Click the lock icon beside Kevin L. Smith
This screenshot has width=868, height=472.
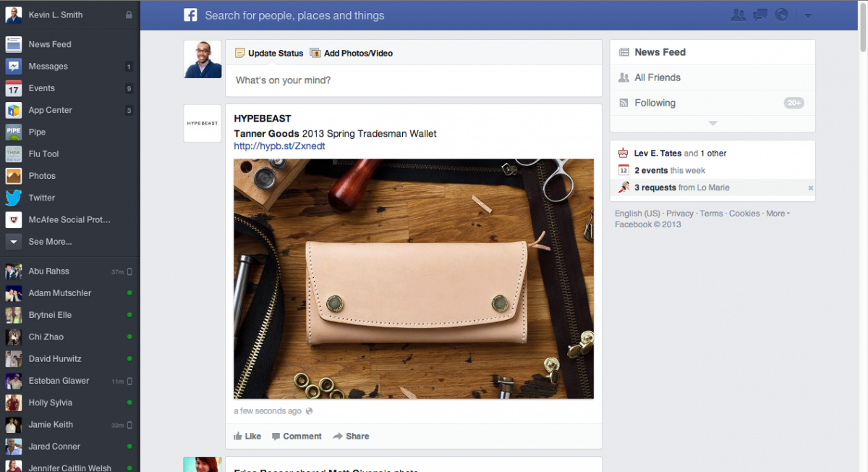pyautogui.click(x=129, y=14)
